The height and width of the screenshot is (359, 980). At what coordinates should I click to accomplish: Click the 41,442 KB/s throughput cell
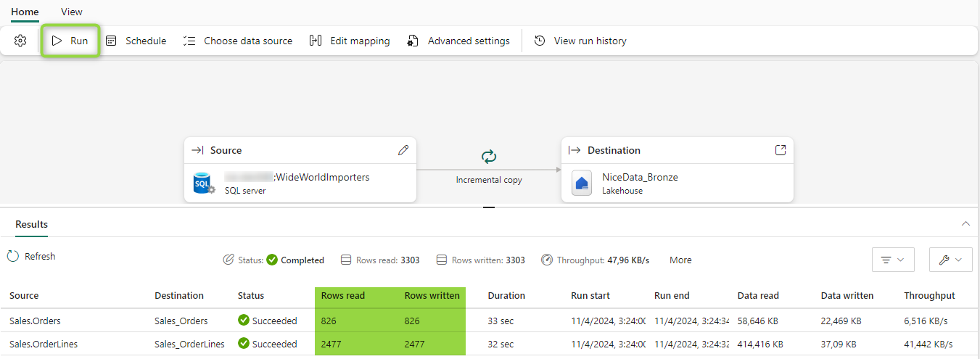[928, 344]
